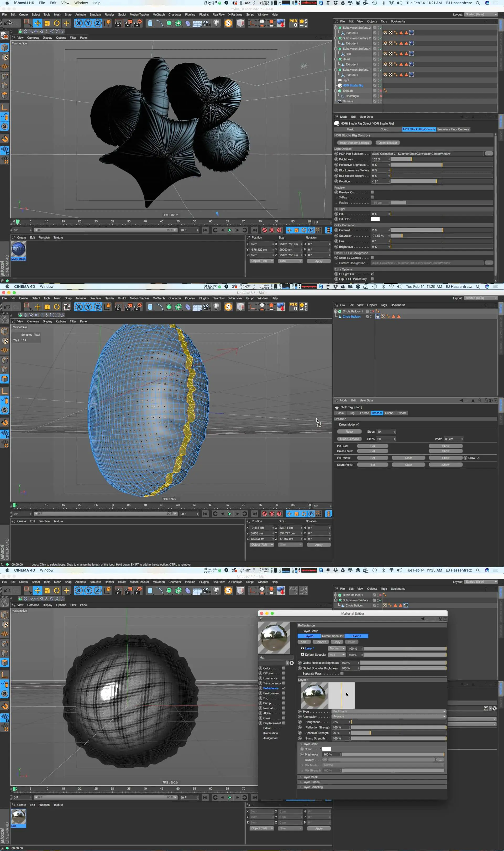Select the Mylar Balloon material thumbnail
Image resolution: width=504 pixels, height=851 pixels.
(18, 249)
